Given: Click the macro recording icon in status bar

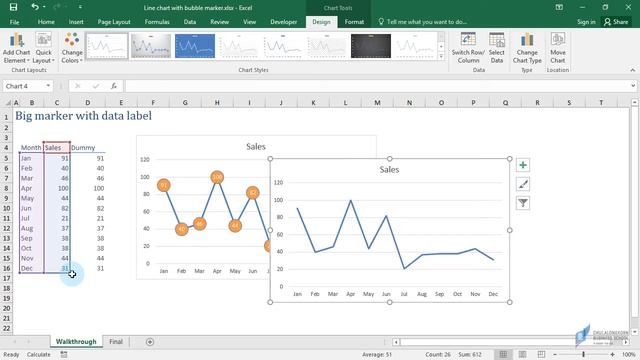Looking at the screenshot, I should click(x=64, y=355).
